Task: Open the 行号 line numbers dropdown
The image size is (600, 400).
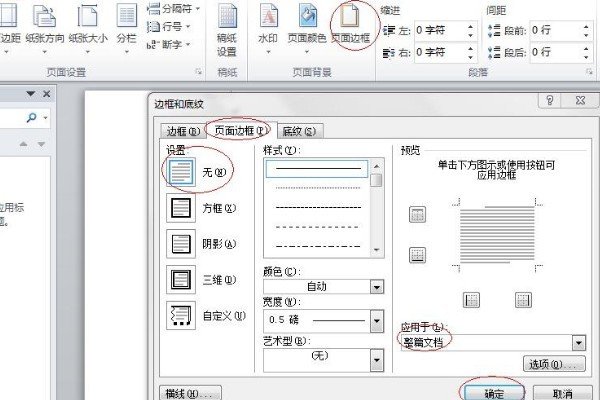Action: [169, 26]
